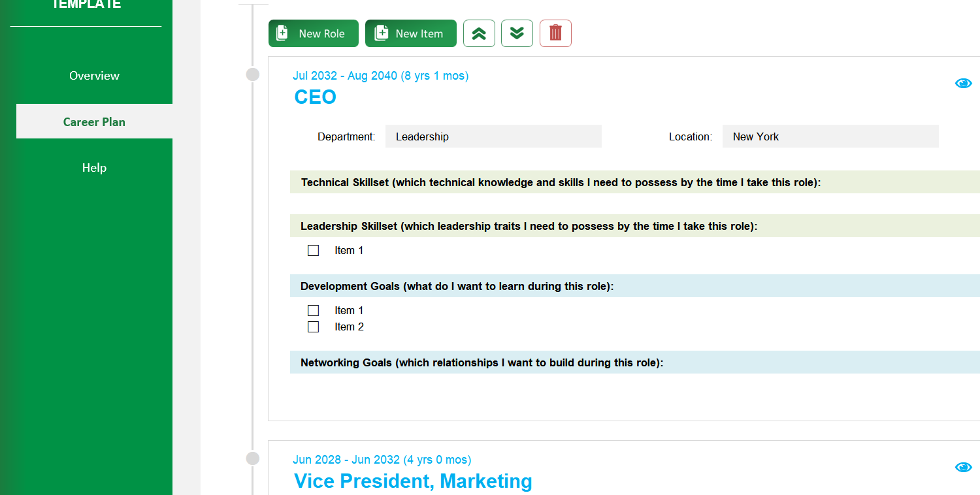Check Item 1 under Development Goals
This screenshot has width=980, height=495.
click(x=314, y=311)
